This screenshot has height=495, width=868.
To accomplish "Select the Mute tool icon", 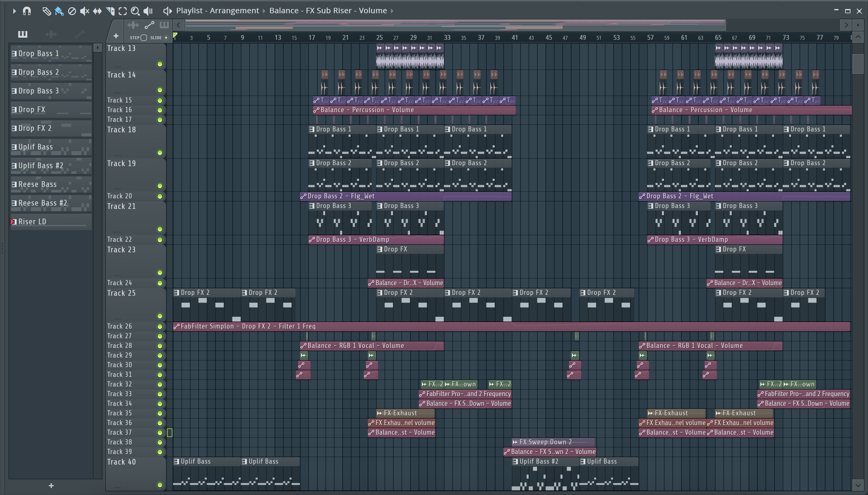I will [85, 11].
